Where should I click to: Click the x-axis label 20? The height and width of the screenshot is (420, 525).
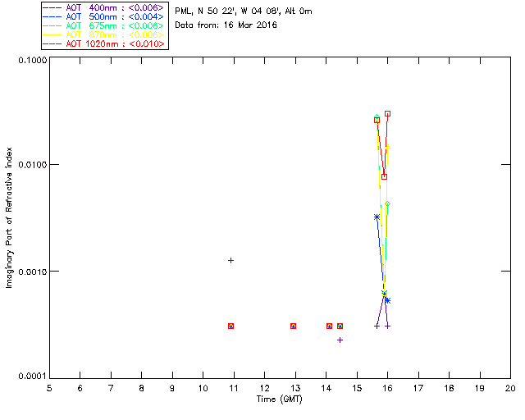[x=510, y=388]
